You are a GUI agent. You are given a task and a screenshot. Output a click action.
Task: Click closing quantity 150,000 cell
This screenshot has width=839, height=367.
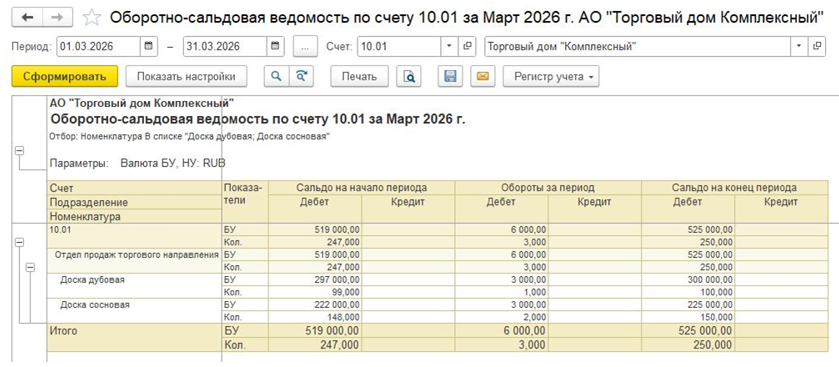pyautogui.click(x=688, y=318)
